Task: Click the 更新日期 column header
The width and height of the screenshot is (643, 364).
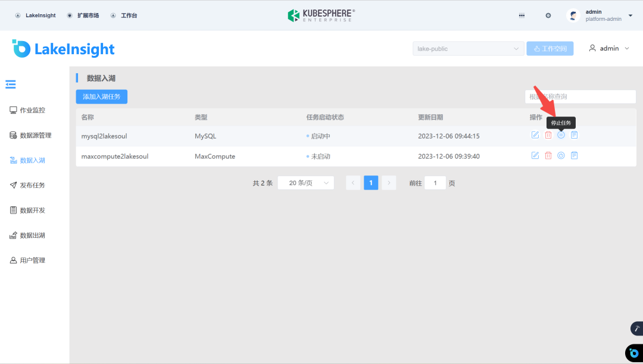Action: (x=430, y=117)
